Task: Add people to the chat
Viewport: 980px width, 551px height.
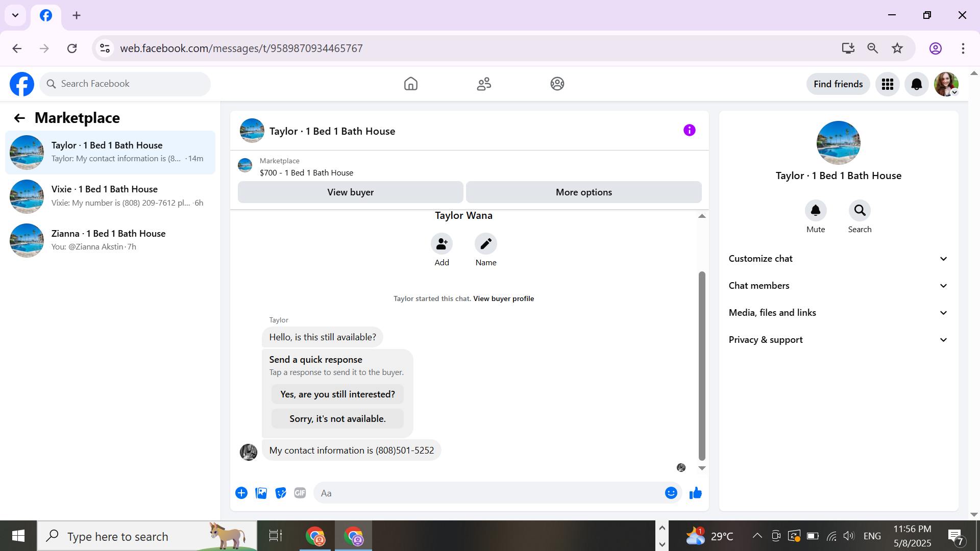Action: pyautogui.click(x=442, y=244)
